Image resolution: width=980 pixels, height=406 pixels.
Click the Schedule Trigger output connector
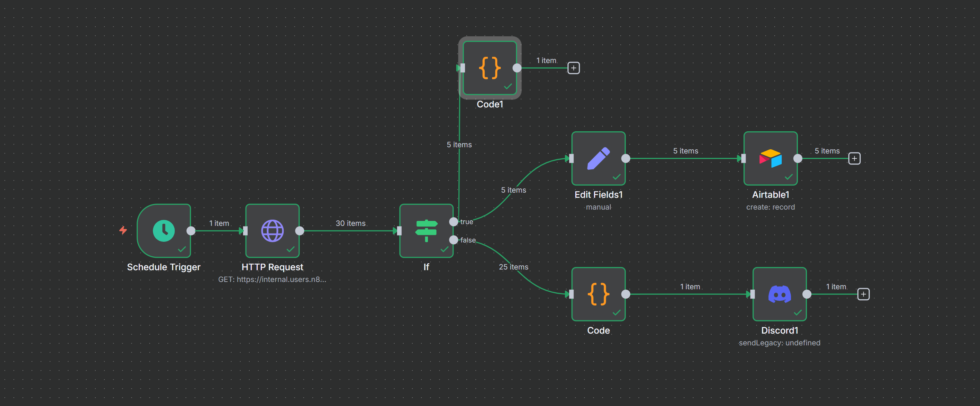pyautogui.click(x=191, y=231)
